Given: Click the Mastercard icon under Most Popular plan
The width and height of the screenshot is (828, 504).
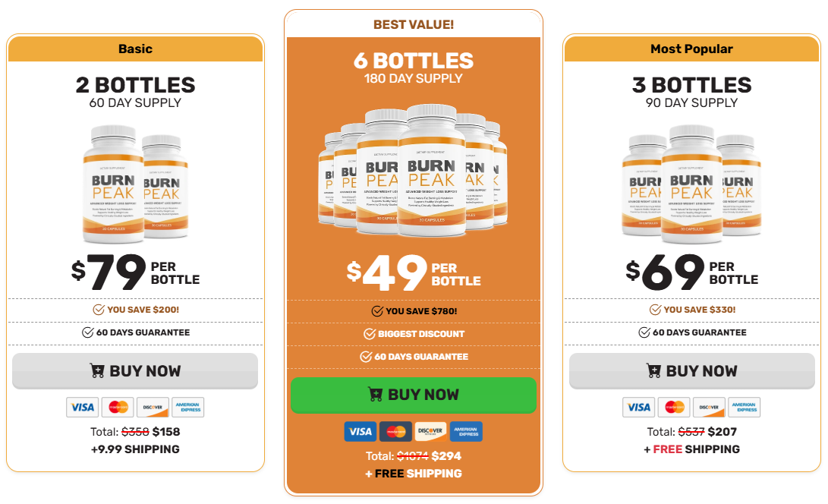Looking at the screenshot, I should pos(674,407).
